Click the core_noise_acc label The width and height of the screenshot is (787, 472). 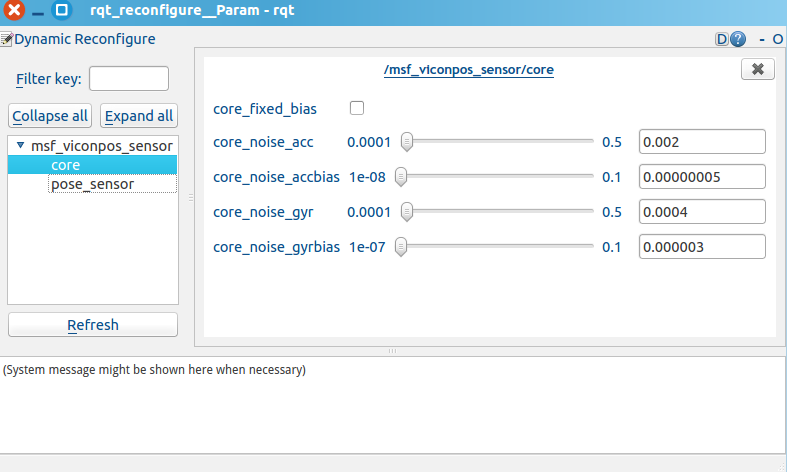tap(264, 142)
